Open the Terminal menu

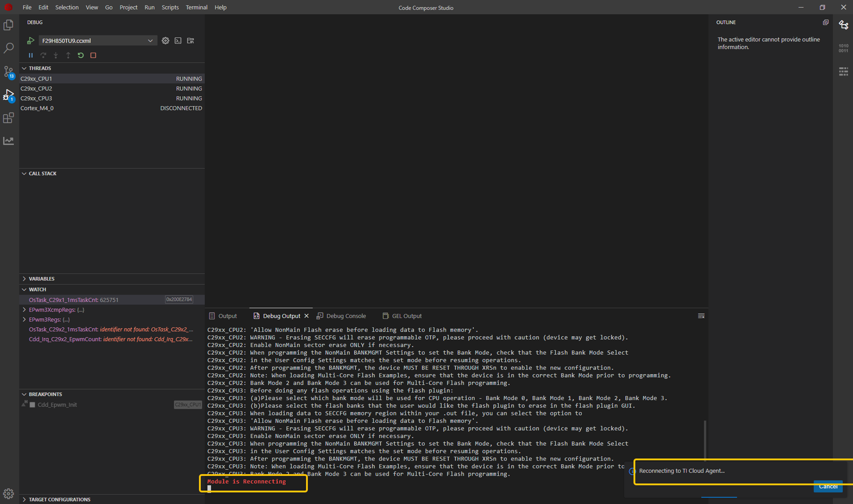click(x=196, y=7)
